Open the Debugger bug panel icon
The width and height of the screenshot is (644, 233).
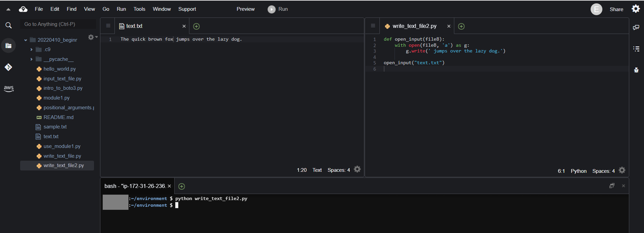coord(636,70)
